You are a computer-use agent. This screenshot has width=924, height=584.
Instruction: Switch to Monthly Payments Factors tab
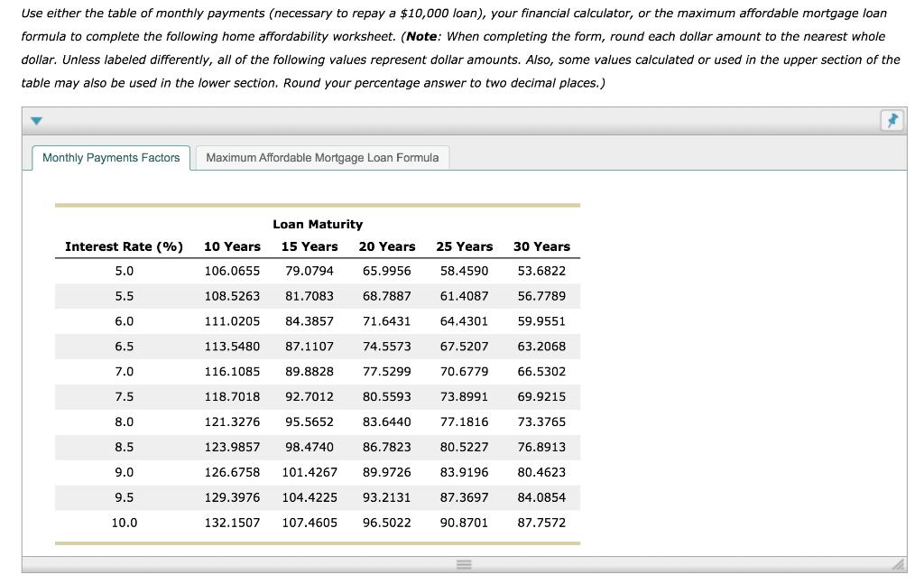click(x=111, y=158)
